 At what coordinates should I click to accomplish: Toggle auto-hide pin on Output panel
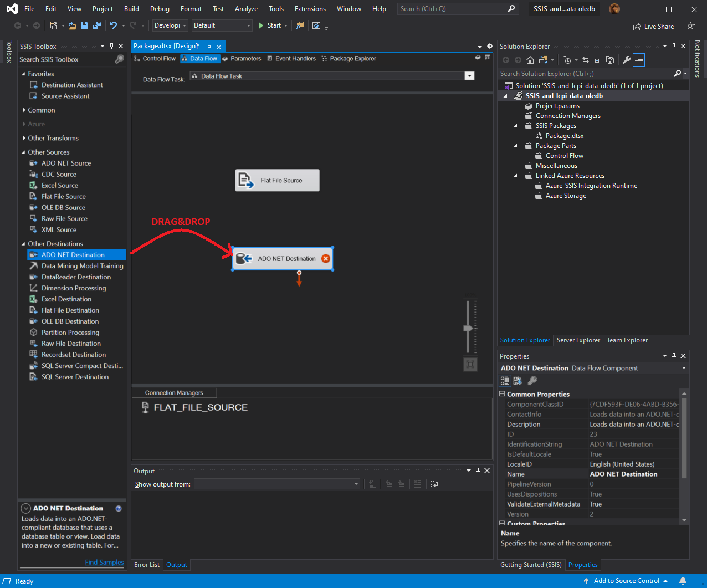pyautogui.click(x=478, y=471)
